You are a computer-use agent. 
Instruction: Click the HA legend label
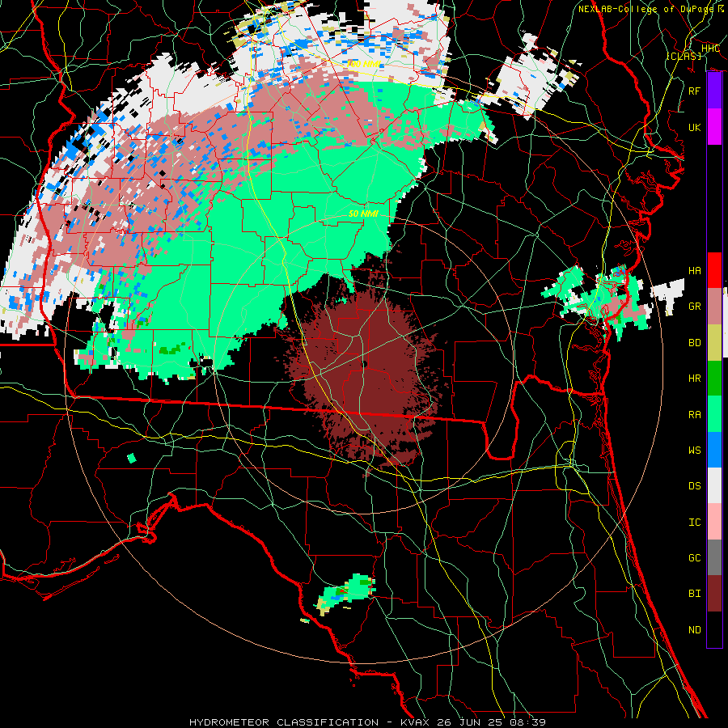(x=694, y=271)
